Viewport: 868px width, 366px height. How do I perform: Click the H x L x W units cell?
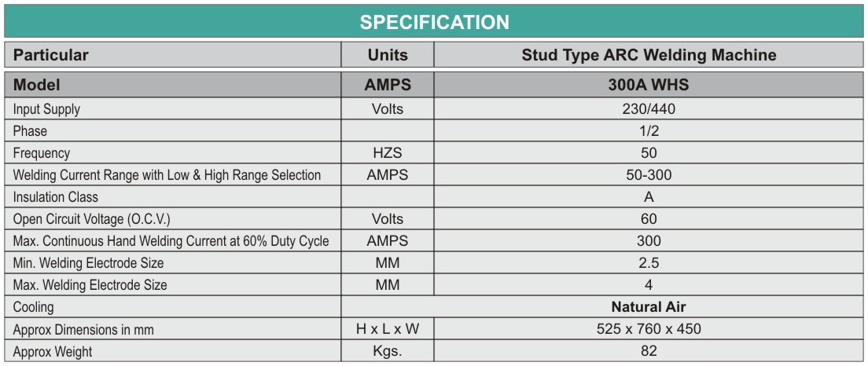coord(388,329)
